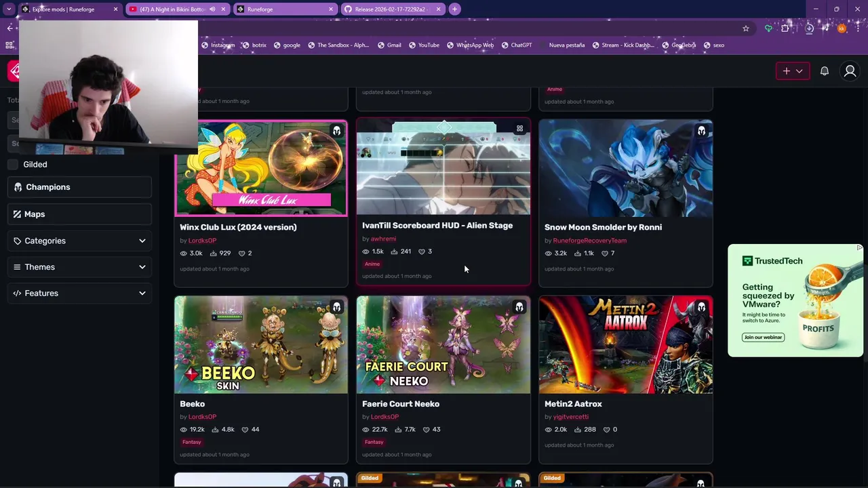Image resolution: width=868 pixels, height=488 pixels.
Task: Open the Metin2 Aatrox mod thumbnail
Action: 626,345
